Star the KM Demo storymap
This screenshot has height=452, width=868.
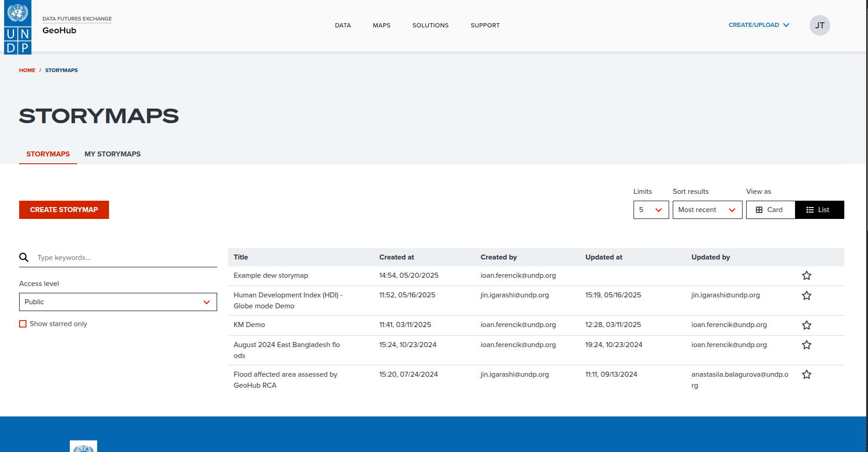coord(806,325)
